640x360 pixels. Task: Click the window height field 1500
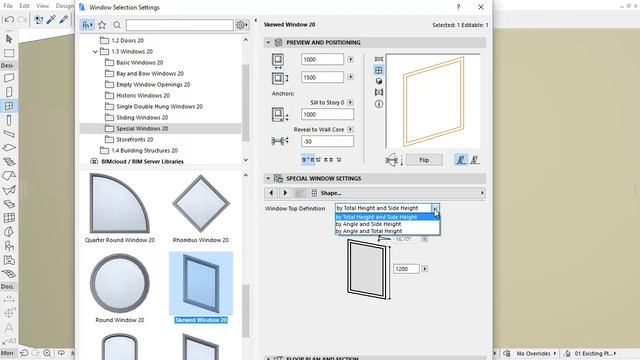322,77
